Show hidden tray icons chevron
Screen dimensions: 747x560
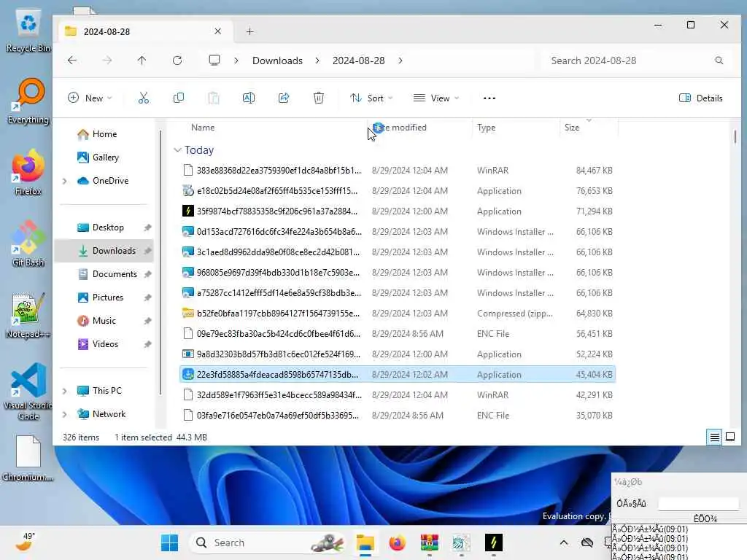pos(564,542)
